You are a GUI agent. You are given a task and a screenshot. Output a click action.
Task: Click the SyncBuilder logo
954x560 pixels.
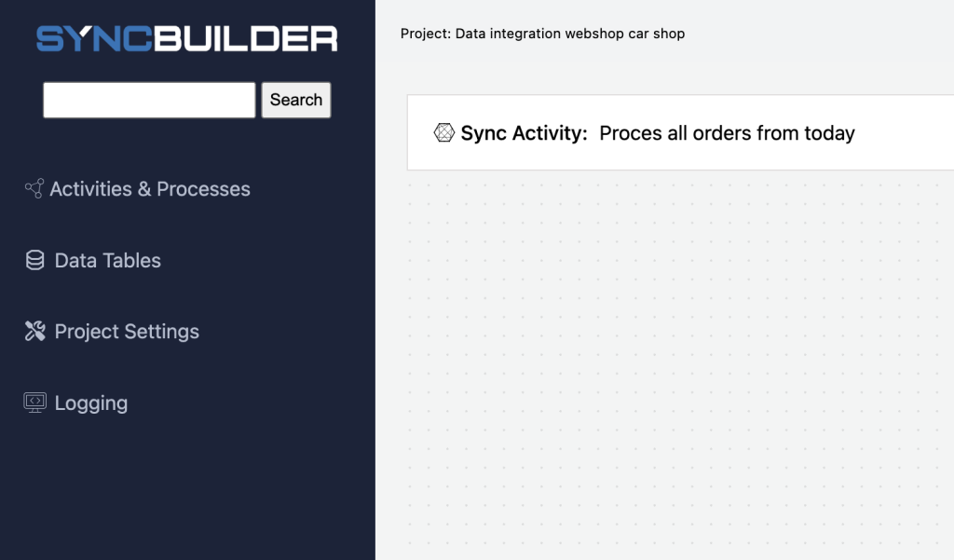[x=186, y=38]
